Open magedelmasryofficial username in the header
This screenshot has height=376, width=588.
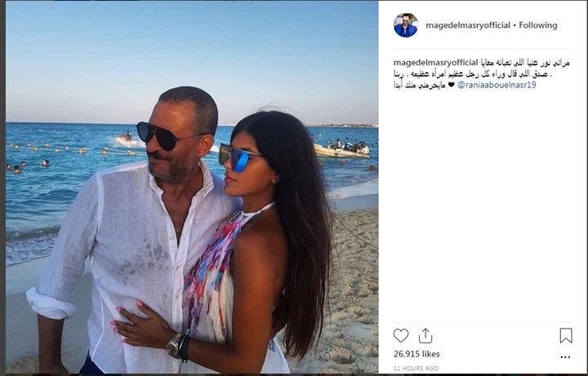click(x=468, y=25)
